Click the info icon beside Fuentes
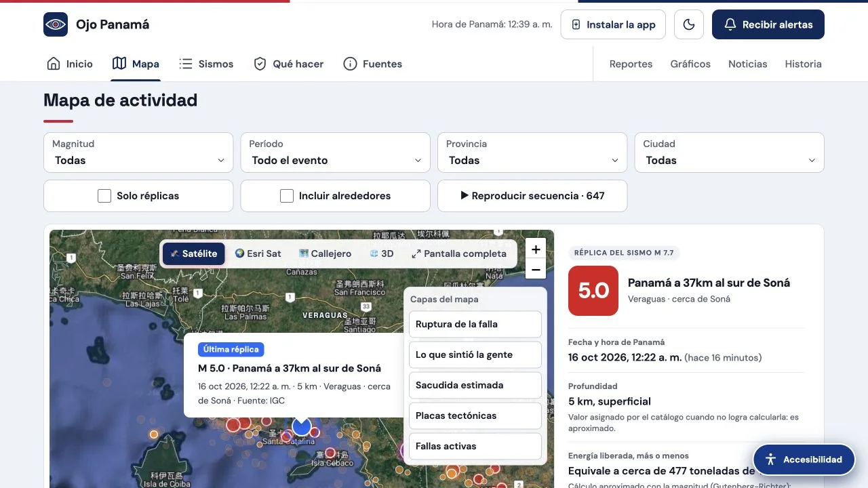 (x=350, y=64)
